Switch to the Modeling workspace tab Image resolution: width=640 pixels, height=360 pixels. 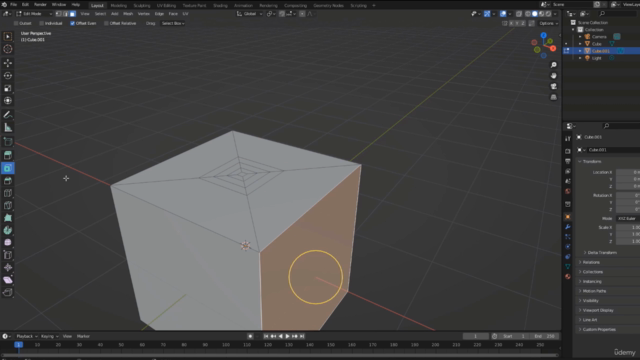[x=119, y=6]
